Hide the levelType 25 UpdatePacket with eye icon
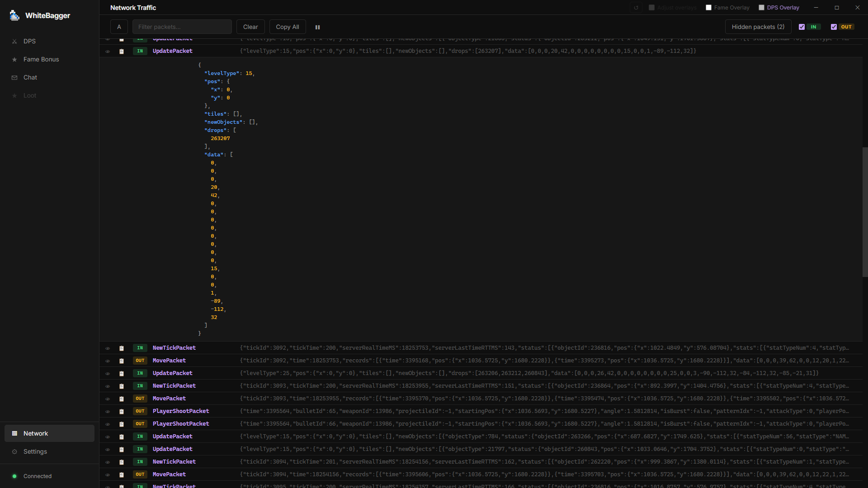This screenshot has height=488, width=868. click(108, 374)
